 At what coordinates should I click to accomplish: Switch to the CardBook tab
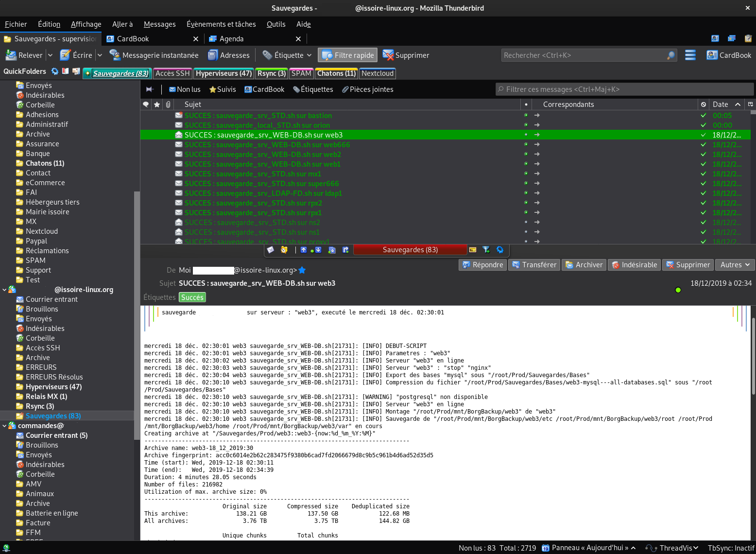click(x=153, y=39)
